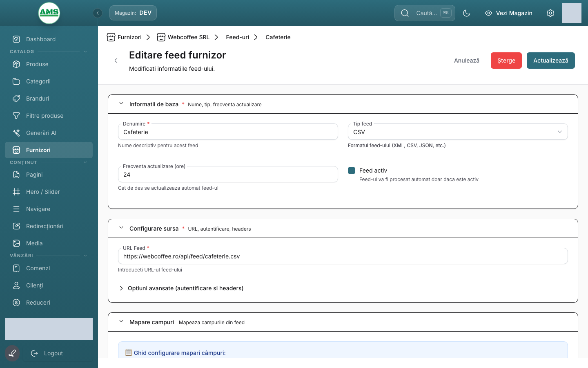The height and width of the screenshot is (368, 588).
Task: Click the Frecventa actualizare (ore) field
Action: [228, 174]
